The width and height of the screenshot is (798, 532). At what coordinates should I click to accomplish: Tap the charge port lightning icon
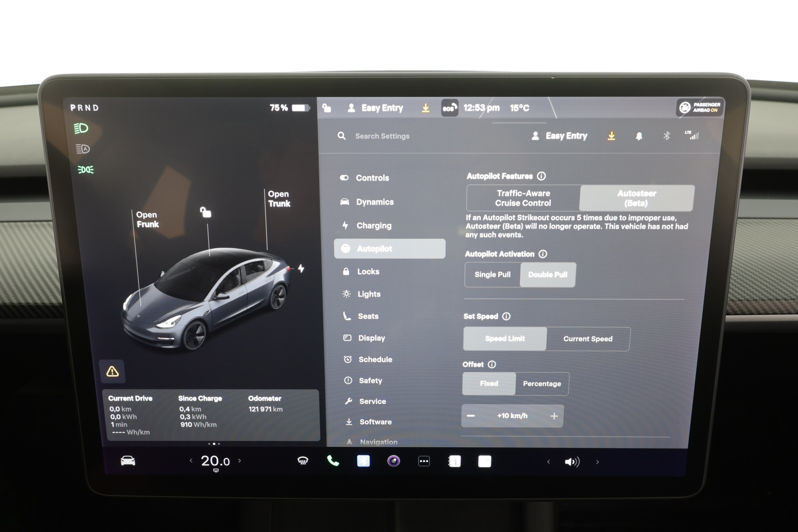[301, 268]
